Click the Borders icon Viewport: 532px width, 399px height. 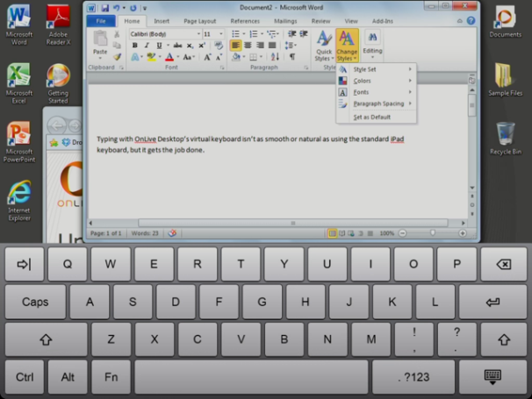point(253,57)
